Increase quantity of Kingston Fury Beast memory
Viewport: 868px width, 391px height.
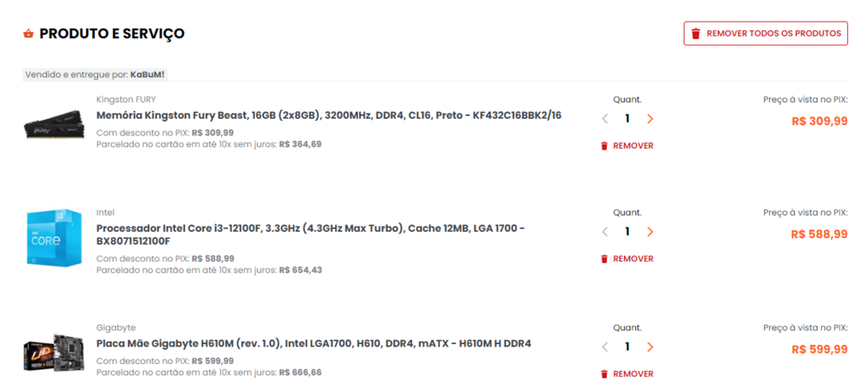pos(650,119)
